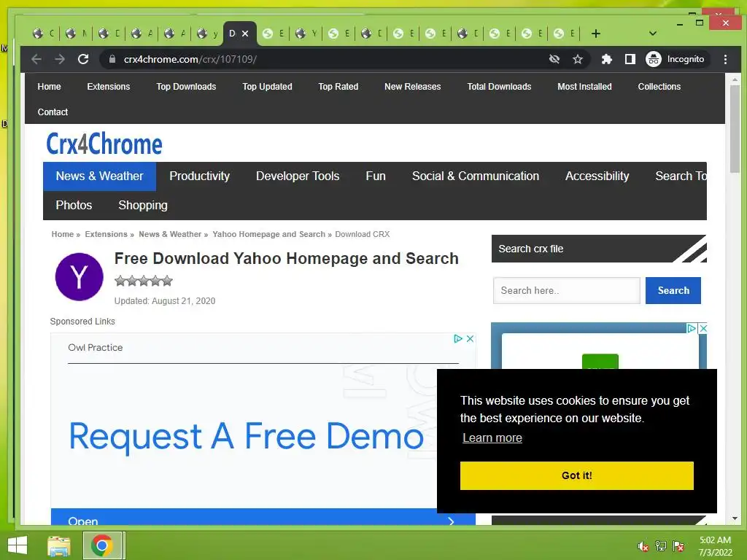This screenshot has height=560, width=747.
Task: Open the side panel icon
Action: pyautogui.click(x=630, y=59)
